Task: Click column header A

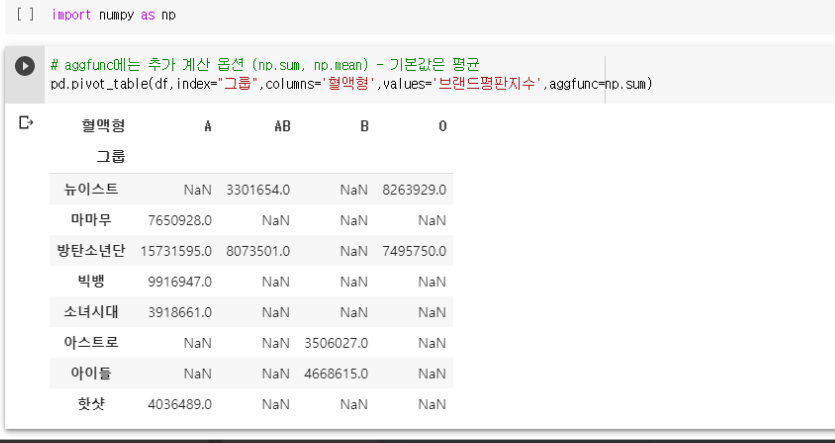Action: (x=208, y=126)
